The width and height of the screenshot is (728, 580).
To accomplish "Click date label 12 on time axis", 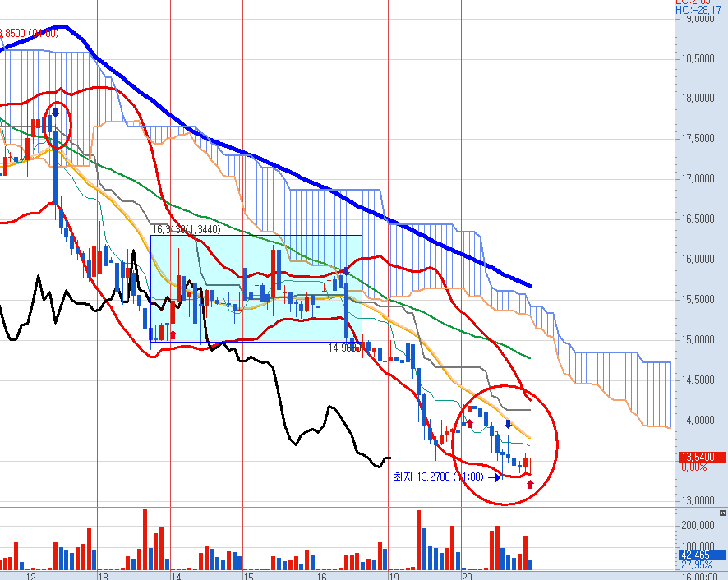I will [30, 576].
